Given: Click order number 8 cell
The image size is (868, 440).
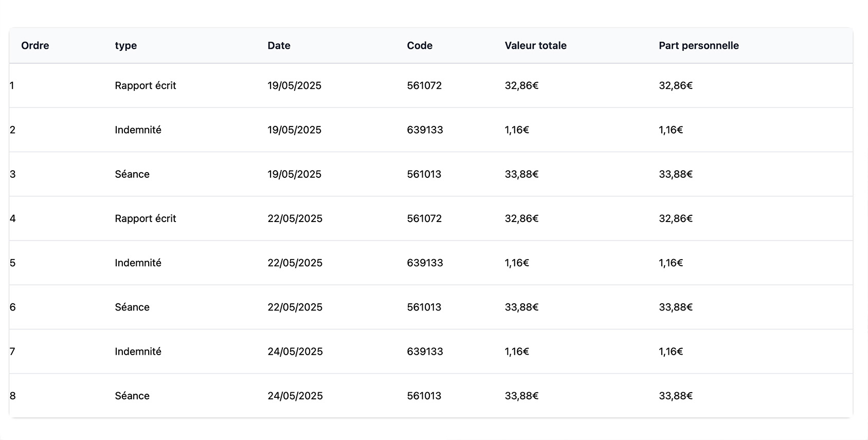Looking at the screenshot, I should [x=13, y=396].
